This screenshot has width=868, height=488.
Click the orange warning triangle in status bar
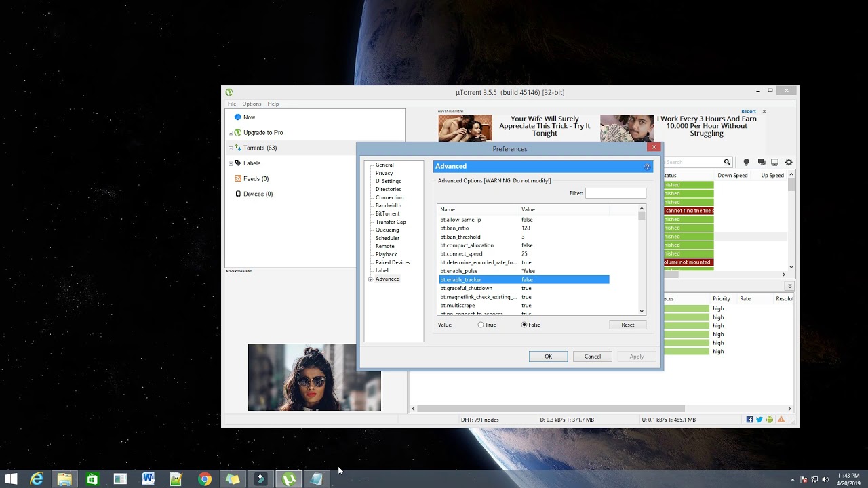[x=781, y=420]
